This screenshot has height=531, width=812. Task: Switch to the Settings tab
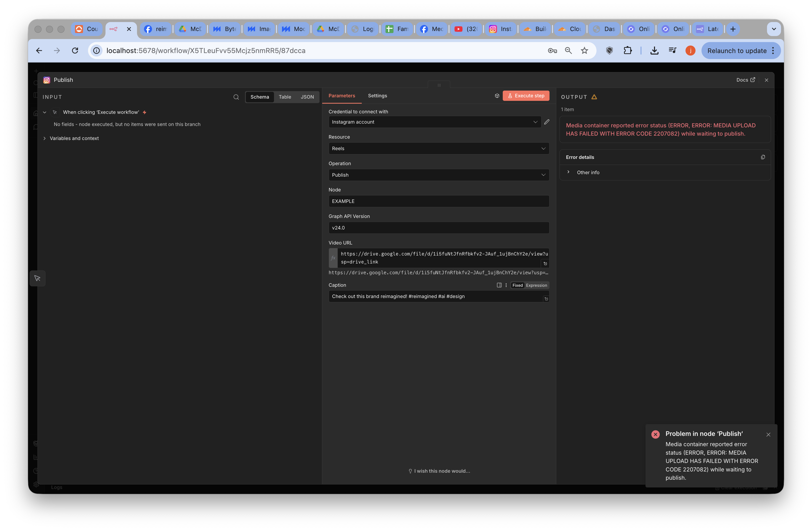click(x=377, y=96)
